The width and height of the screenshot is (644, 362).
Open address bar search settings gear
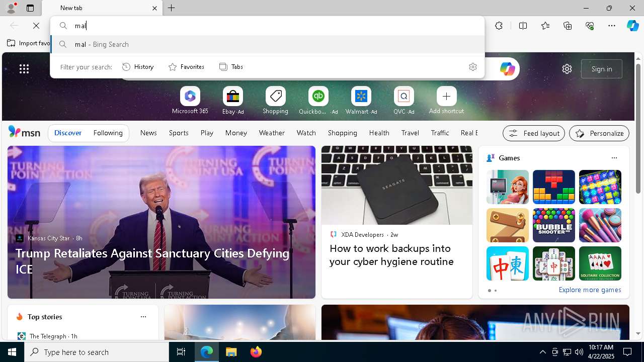pyautogui.click(x=472, y=67)
